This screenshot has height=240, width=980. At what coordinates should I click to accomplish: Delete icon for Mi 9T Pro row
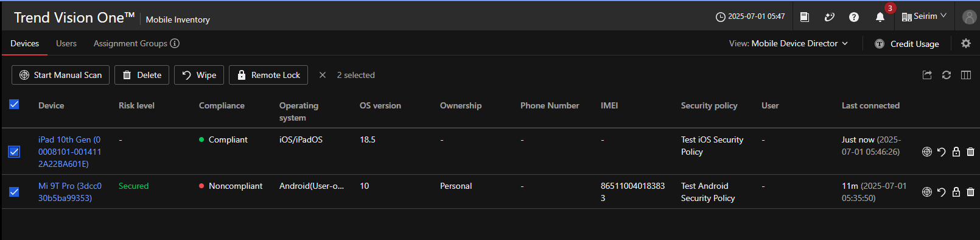pyautogui.click(x=970, y=192)
